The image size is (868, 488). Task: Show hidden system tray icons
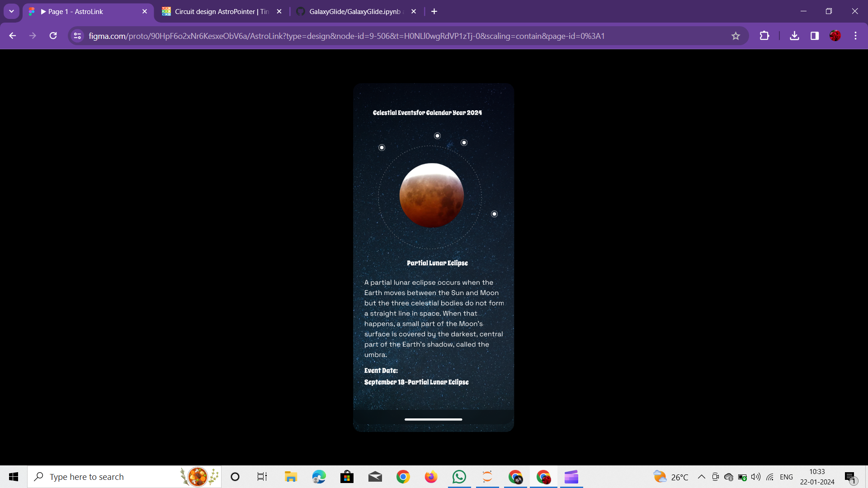[701, 477]
